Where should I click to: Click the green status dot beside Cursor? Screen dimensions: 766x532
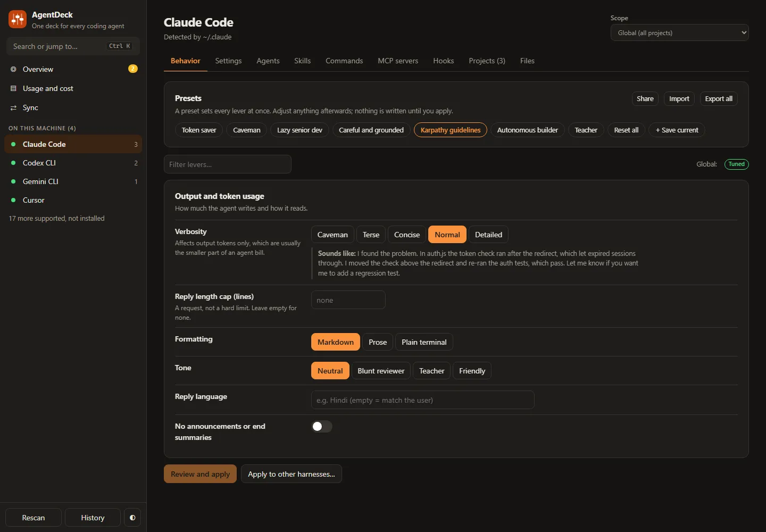(x=13, y=200)
